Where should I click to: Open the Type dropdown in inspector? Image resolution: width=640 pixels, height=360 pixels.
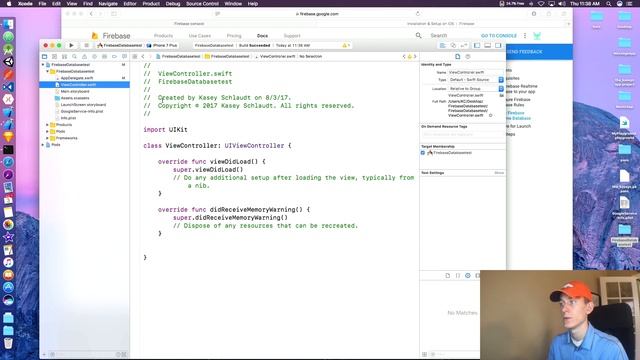[476, 80]
